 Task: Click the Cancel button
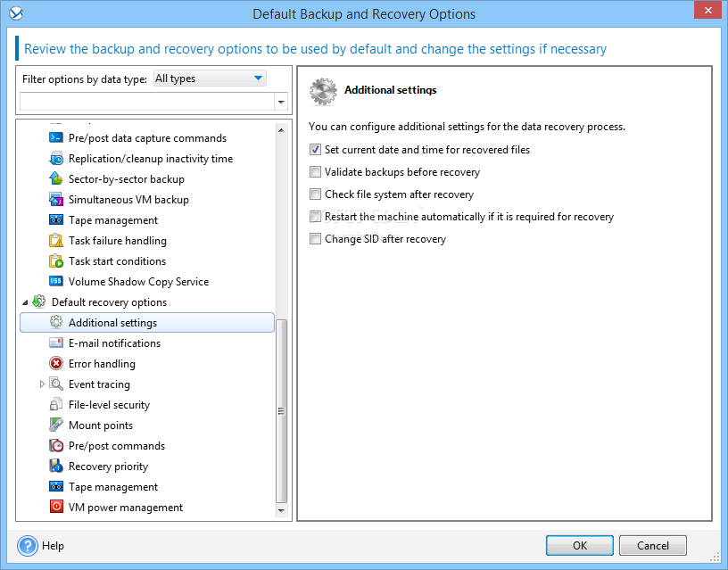click(x=652, y=545)
